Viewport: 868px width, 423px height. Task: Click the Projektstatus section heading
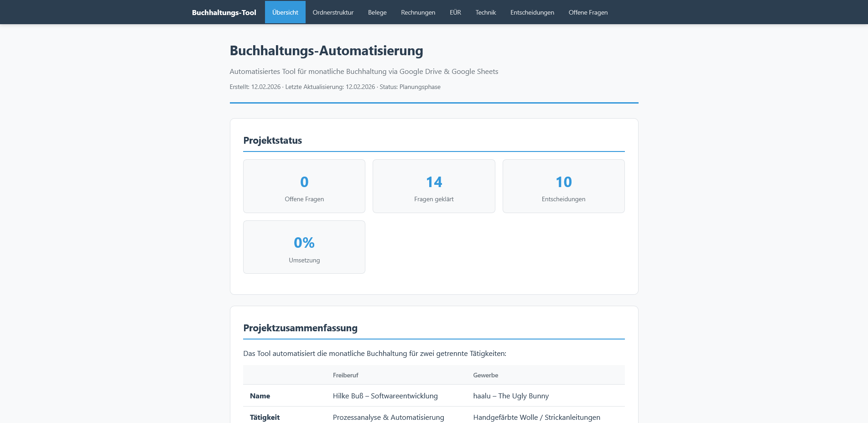pyautogui.click(x=273, y=141)
